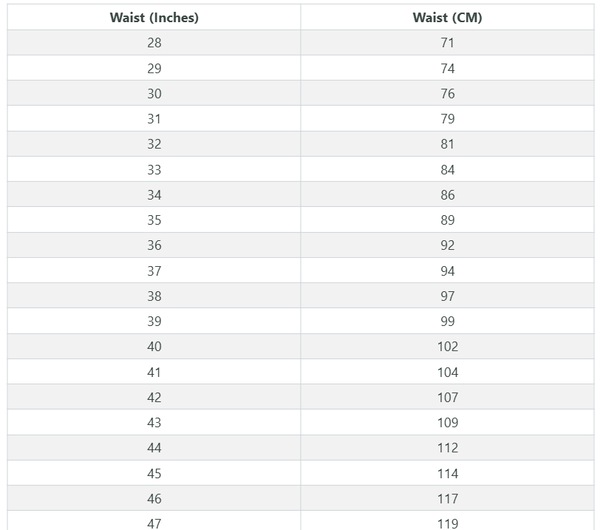Select the 32 inches row cell
This screenshot has height=530, width=600.
154,144
